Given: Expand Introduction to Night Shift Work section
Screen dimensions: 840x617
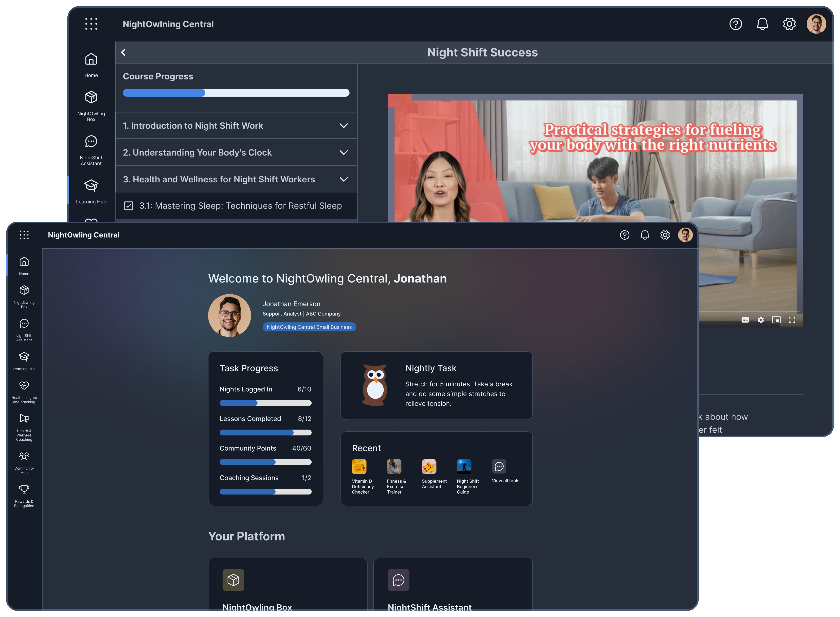Looking at the screenshot, I should click(236, 126).
